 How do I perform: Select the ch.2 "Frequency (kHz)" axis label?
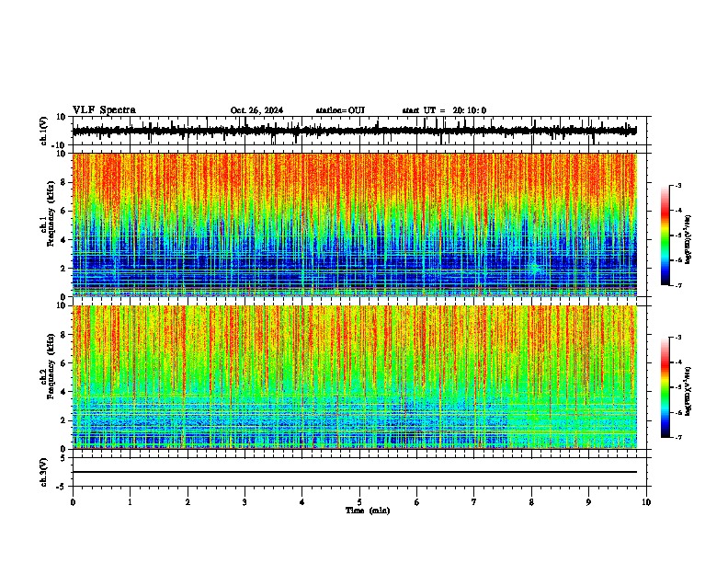coord(51,366)
